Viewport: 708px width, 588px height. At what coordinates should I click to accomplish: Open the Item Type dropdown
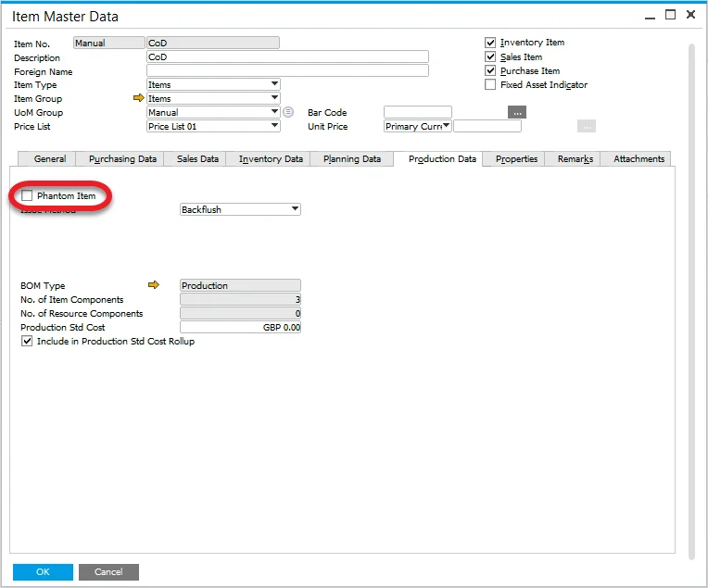coord(274,84)
